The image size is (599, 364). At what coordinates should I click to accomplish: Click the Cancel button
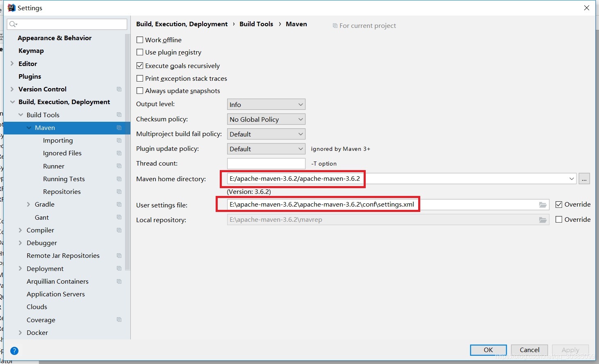click(x=529, y=350)
